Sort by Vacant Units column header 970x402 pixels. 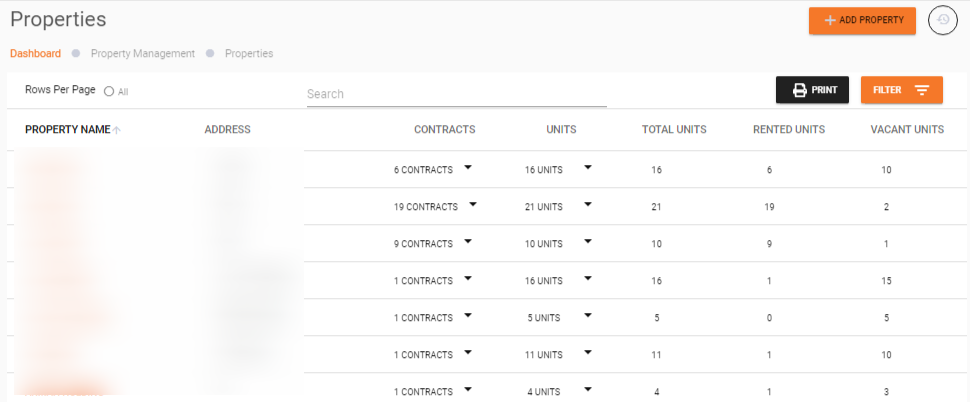coord(907,129)
